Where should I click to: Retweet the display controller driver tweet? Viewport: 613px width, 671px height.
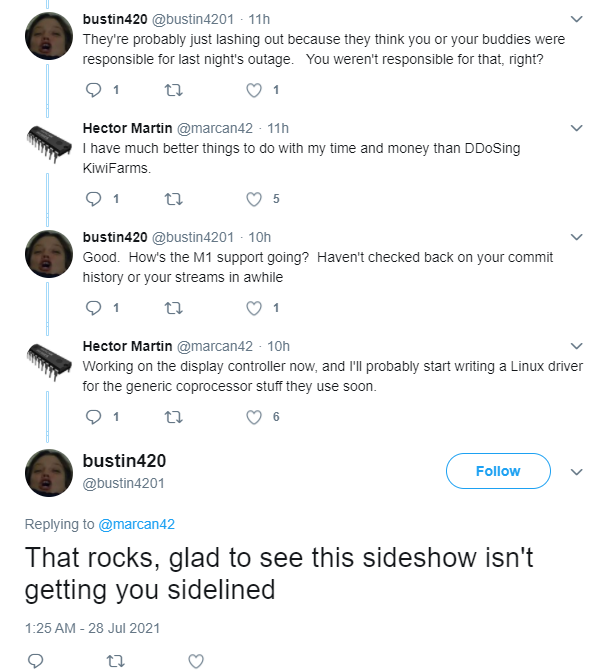pos(174,417)
